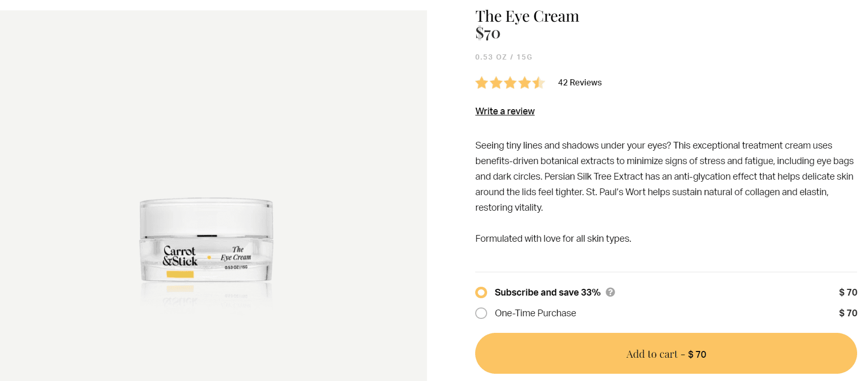Click the fourth rating star

[525, 83]
